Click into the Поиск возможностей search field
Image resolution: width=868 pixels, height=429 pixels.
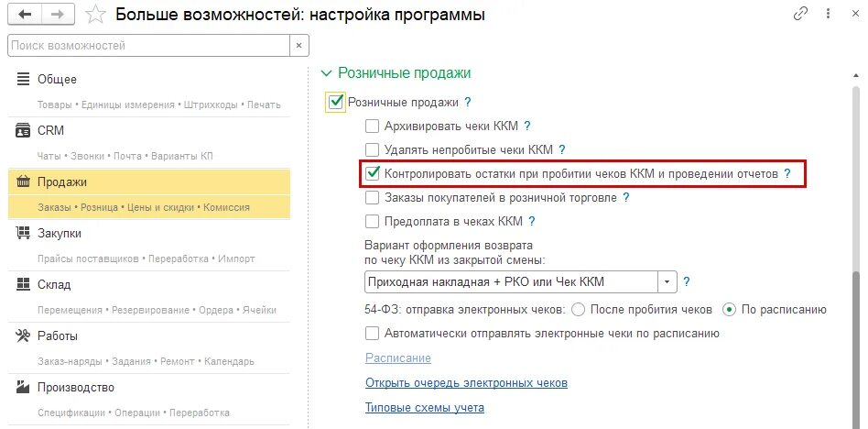click(149, 46)
